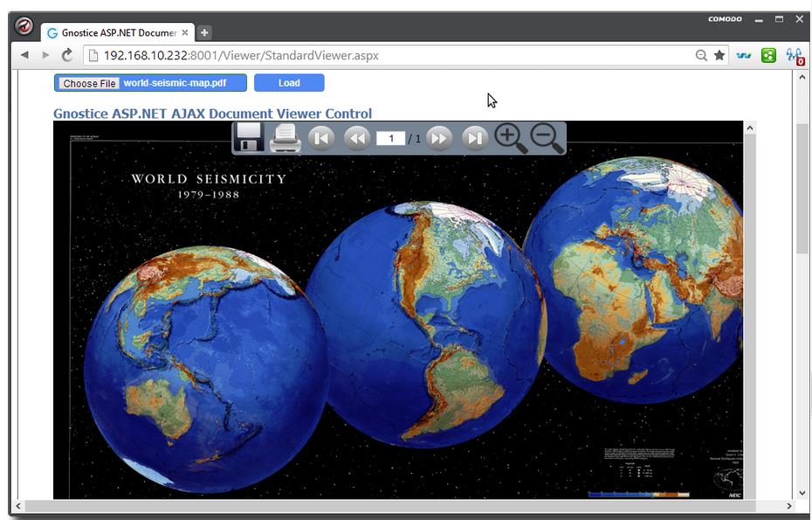Click the Load button
The width and height of the screenshot is (812, 520).
tap(289, 83)
